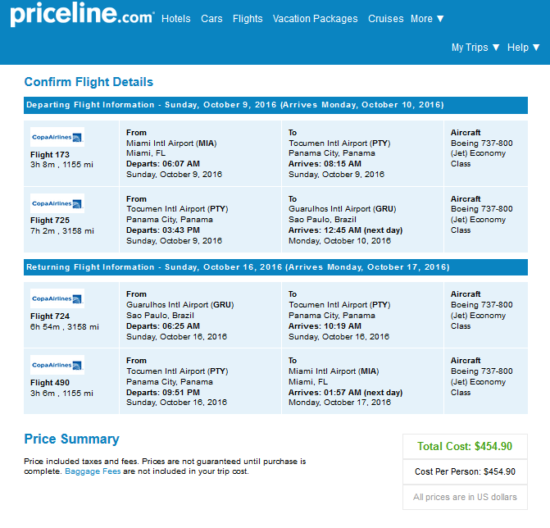Click the Copa Airlines logo for Flight 725
The height and width of the screenshot is (528, 550).
tap(57, 203)
